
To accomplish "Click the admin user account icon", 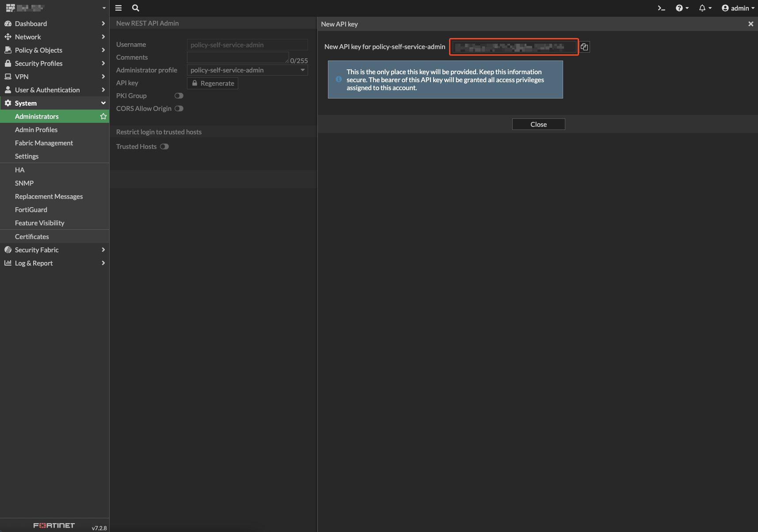I will click(x=725, y=8).
